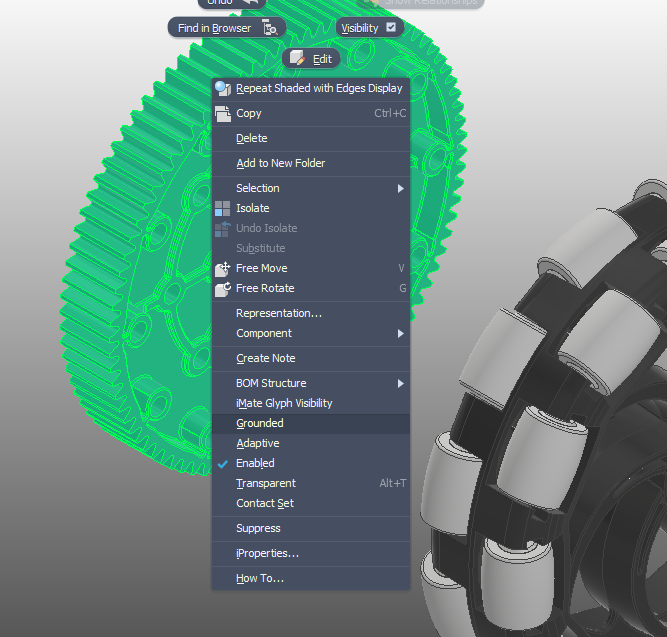Click the Repeat Shaded with Edges Display icon
Image resolution: width=667 pixels, height=637 pixels.
pyautogui.click(x=222, y=88)
